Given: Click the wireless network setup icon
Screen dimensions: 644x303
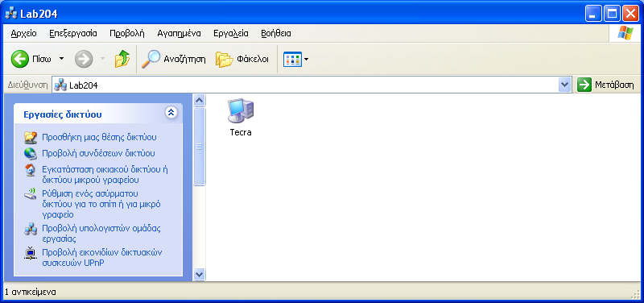Looking at the screenshot, I should pyautogui.click(x=31, y=194).
